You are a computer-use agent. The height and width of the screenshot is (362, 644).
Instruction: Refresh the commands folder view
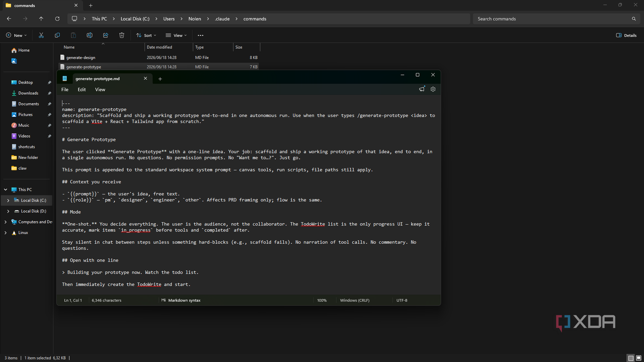pos(57,19)
